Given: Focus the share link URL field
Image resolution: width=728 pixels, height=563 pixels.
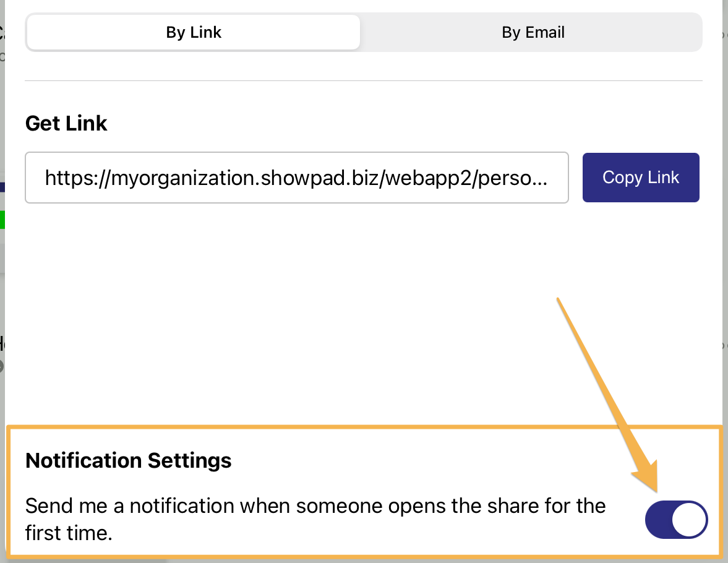Looking at the screenshot, I should tap(296, 178).
